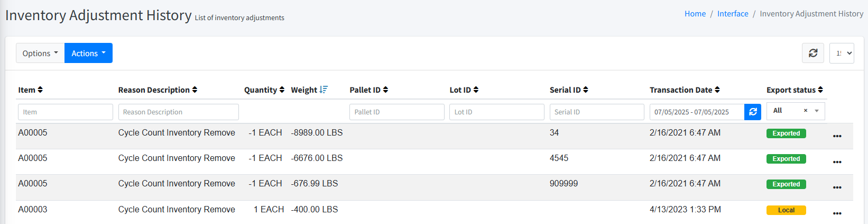Open row actions ellipsis for item A00003
This screenshot has height=224, width=868.
tap(837, 213)
